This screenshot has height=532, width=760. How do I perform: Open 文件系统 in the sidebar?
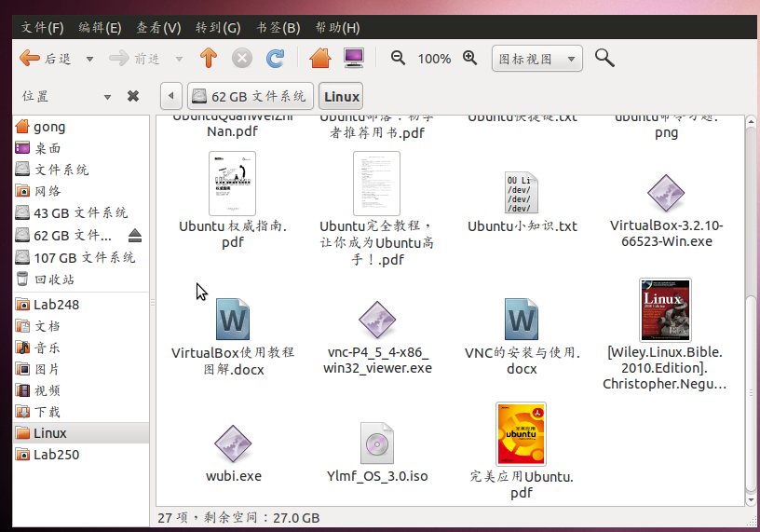[x=81, y=170]
